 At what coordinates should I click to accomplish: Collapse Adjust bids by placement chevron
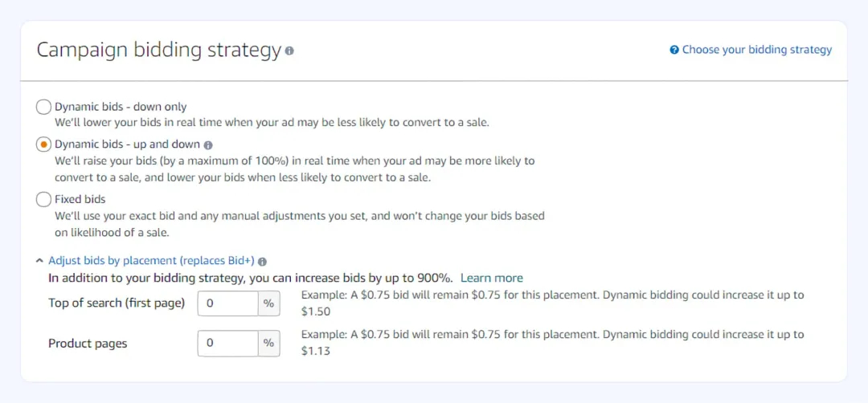39,261
